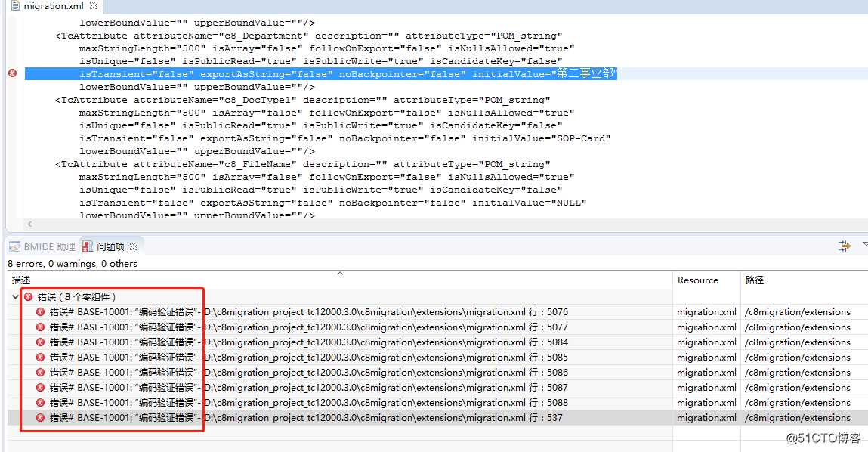Image resolution: width=868 pixels, height=452 pixels.
Task: Click the 错误 group error icon
Action: (28, 297)
